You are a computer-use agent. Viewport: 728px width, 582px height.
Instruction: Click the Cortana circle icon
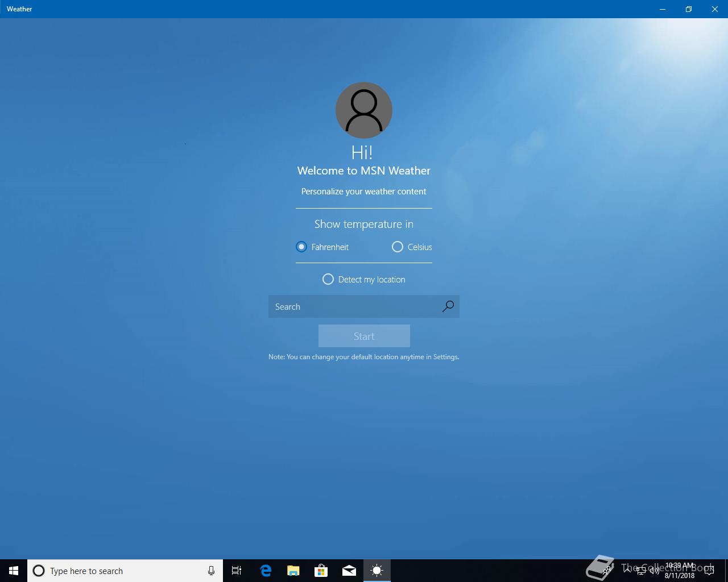[x=39, y=571]
